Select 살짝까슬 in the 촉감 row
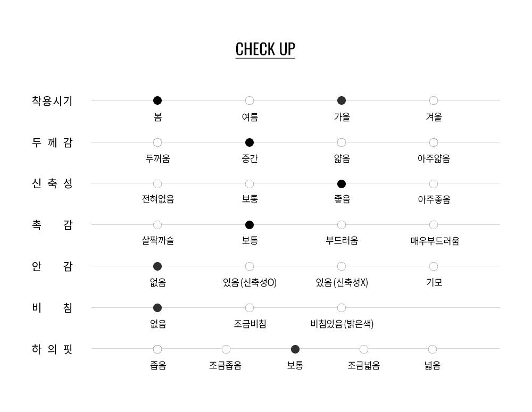 [157, 225]
